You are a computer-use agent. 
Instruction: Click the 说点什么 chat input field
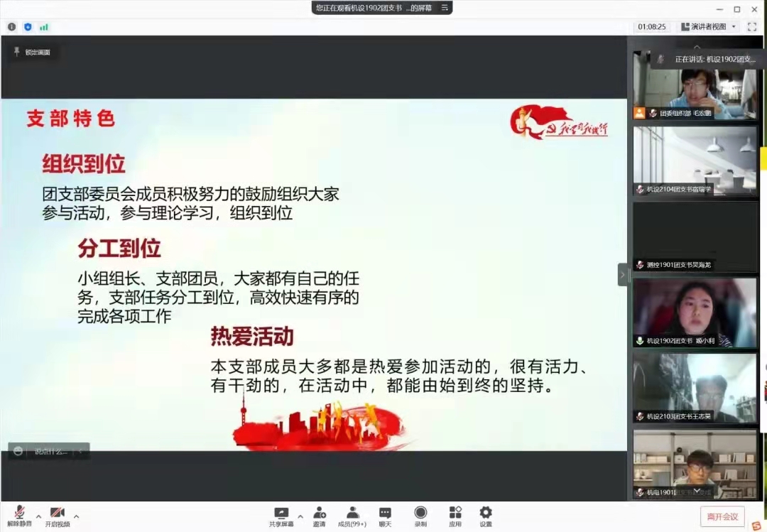coord(48,451)
